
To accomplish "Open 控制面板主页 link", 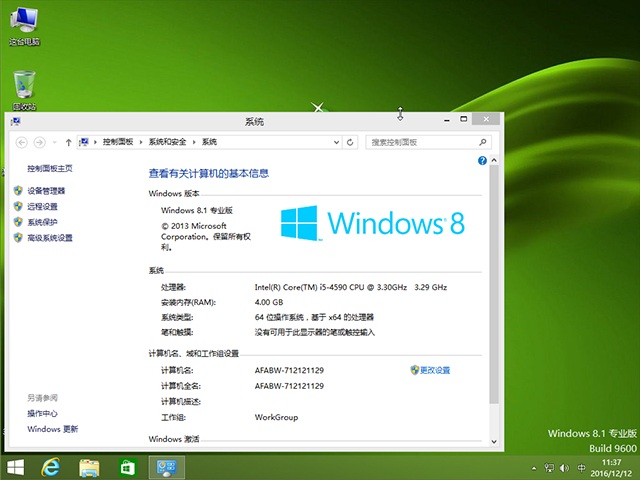I will 50,168.
